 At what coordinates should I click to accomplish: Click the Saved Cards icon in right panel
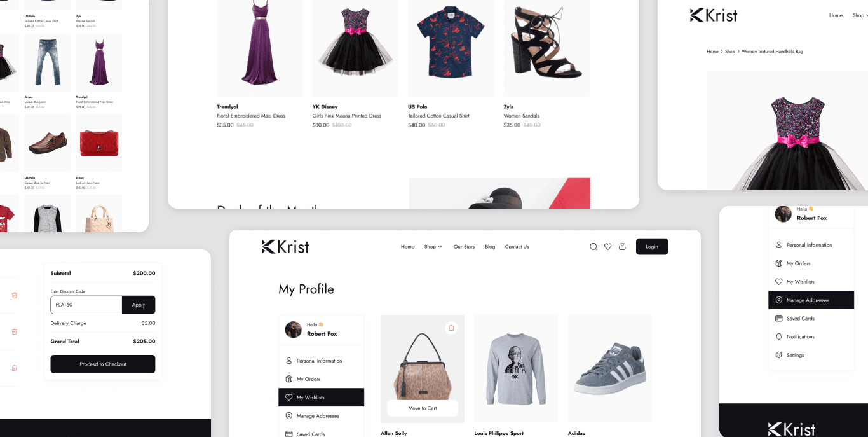pos(778,318)
